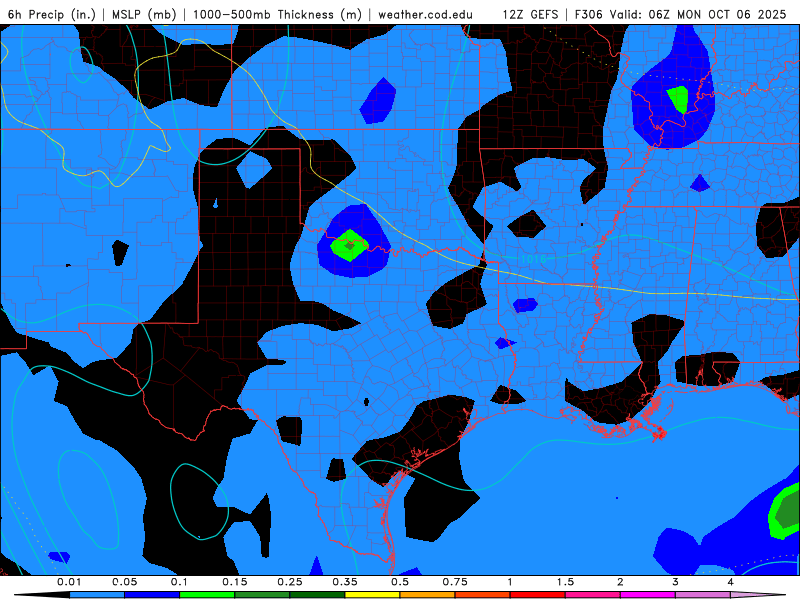Click the 0.15 legend value
The height and width of the screenshot is (600, 800).
pyautogui.click(x=235, y=582)
